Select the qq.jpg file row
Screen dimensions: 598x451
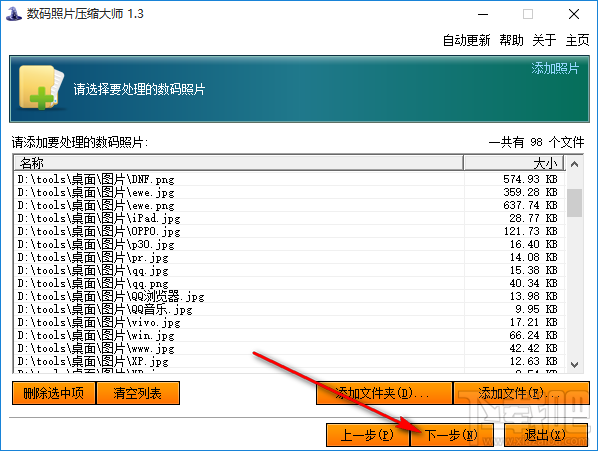pos(290,270)
